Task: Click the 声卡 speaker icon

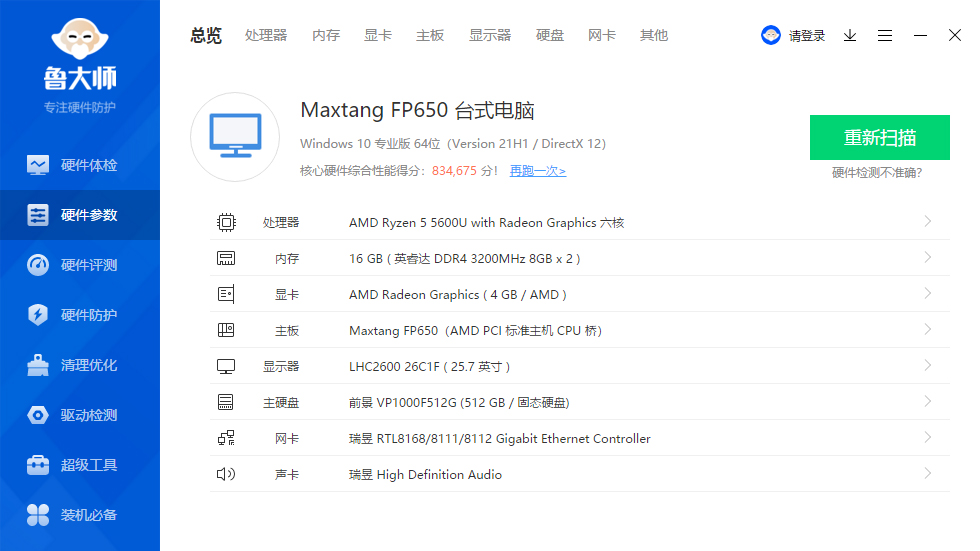Action: (226, 474)
